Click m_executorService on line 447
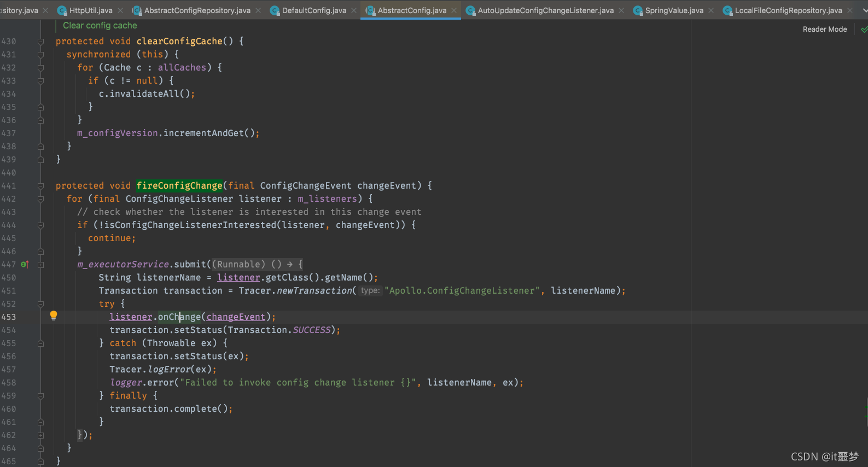 [123, 265]
